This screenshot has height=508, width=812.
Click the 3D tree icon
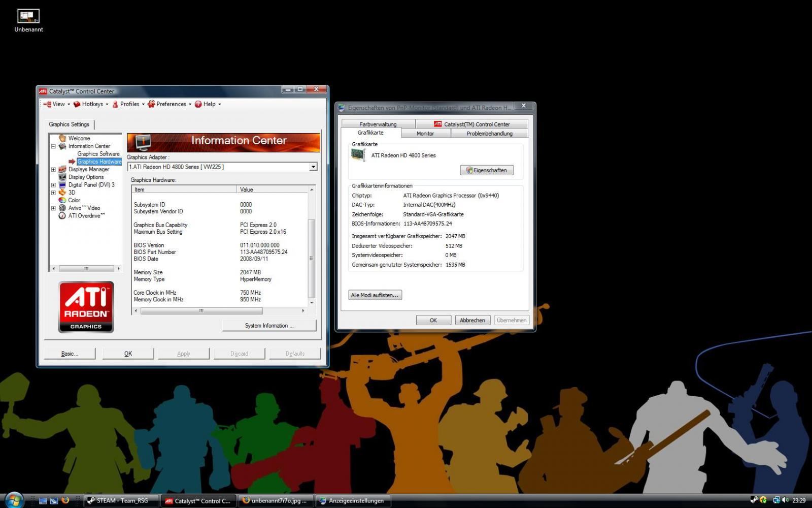[x=62, y=193]
